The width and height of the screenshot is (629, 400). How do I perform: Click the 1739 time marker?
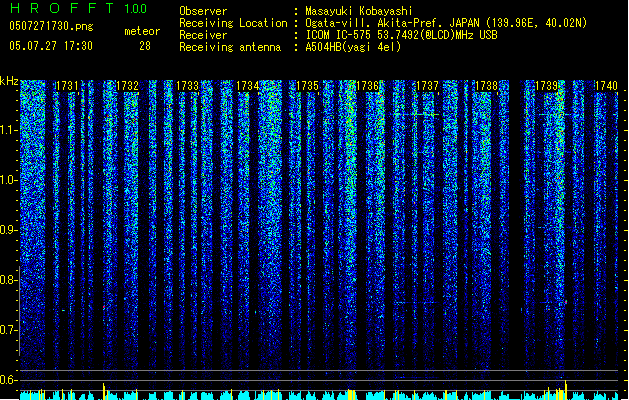point(547,86)
